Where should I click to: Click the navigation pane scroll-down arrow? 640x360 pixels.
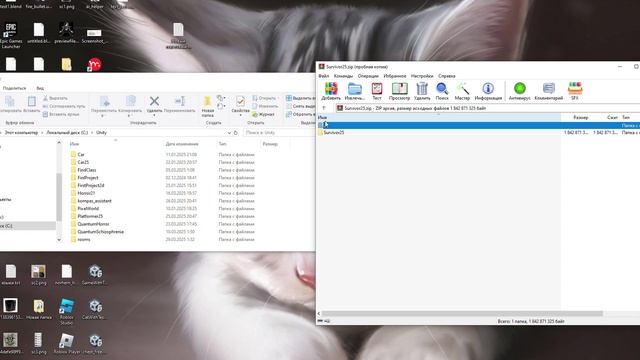pos(59,240)
